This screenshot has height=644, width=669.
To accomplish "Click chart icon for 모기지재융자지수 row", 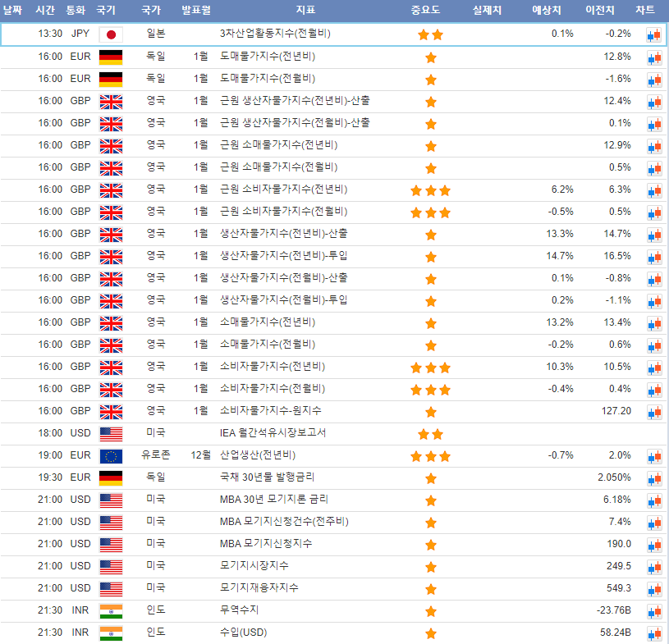I will click(x=653, y=589).
